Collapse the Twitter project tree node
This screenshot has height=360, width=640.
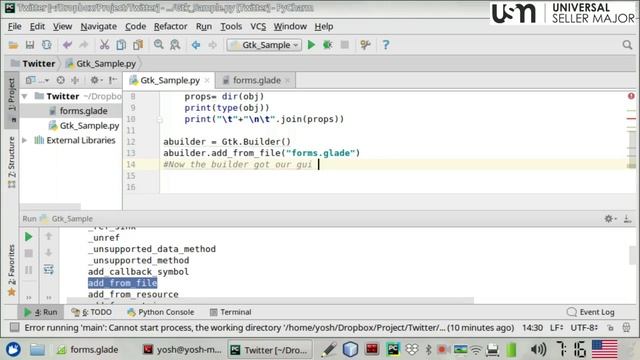click(24, 97)
